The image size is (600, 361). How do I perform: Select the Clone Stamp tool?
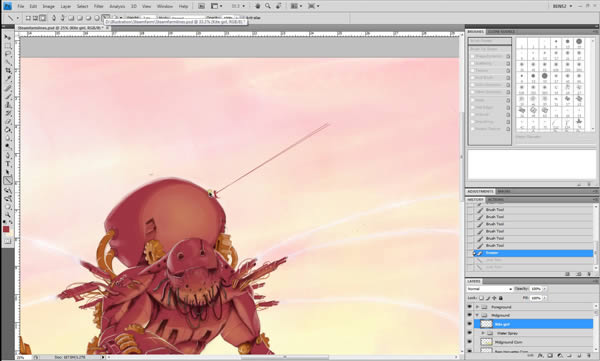tap(7, 105)
